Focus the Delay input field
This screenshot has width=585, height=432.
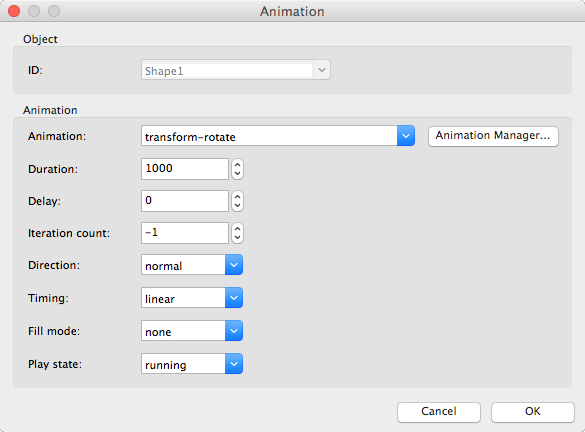[x=185, y=201]
